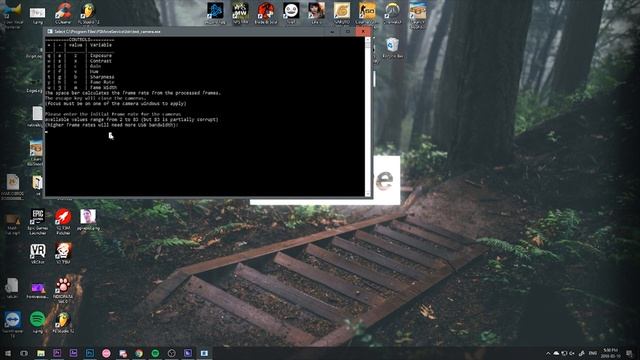This screenshot has width=640, height=360.
Task: Open Premiere Pro from the taskbar
Action: (x=57, y=353)
